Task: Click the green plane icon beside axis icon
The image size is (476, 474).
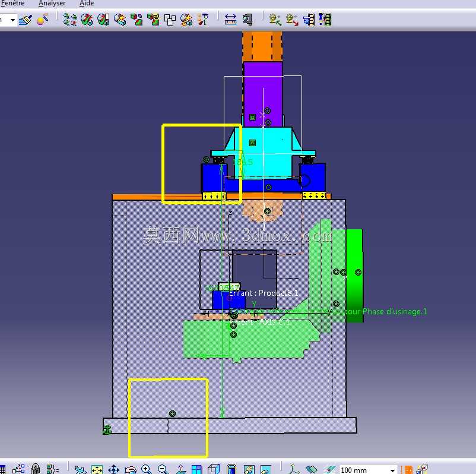Action: click(311, 469)
